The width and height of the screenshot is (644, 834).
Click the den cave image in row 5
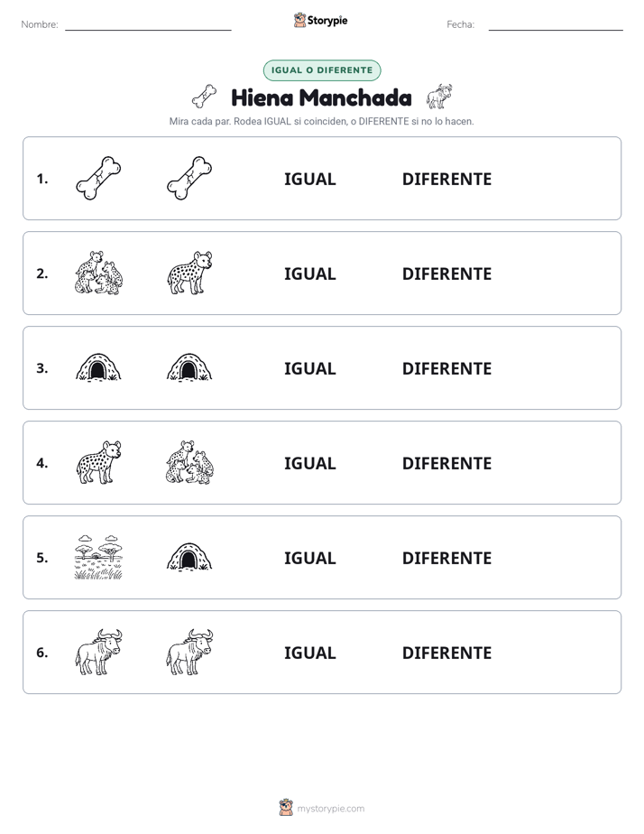[x=189, y=556]
